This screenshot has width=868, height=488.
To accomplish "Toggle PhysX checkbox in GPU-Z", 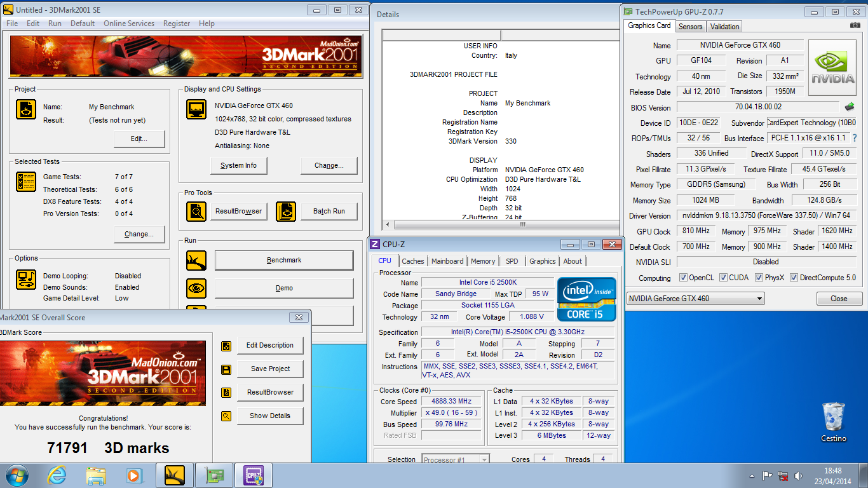I will pos(759,278).
